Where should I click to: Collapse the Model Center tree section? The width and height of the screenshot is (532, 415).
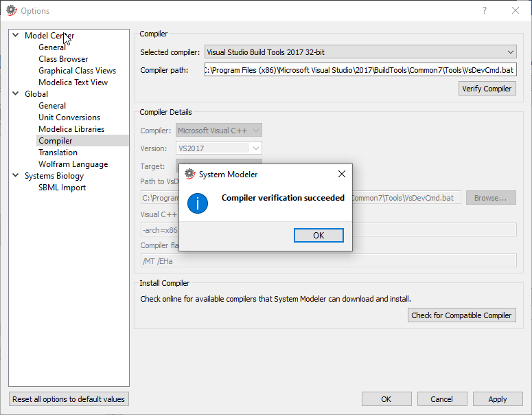click(15, 36)
